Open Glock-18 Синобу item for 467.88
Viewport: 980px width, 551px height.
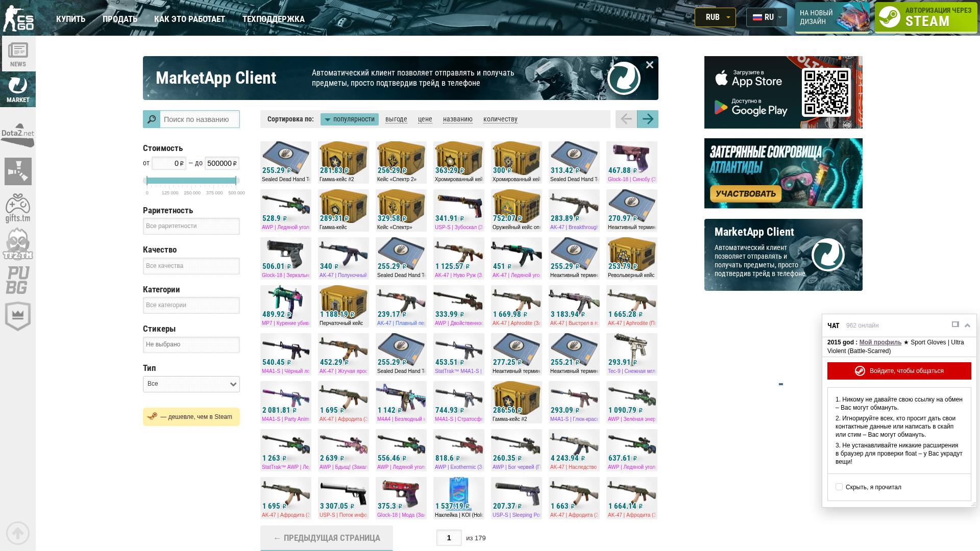[x=632, y=162]
